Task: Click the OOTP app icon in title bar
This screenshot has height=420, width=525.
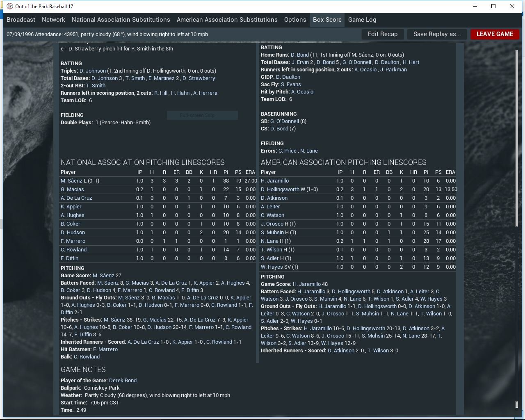Action: click(x=10, y=6)
